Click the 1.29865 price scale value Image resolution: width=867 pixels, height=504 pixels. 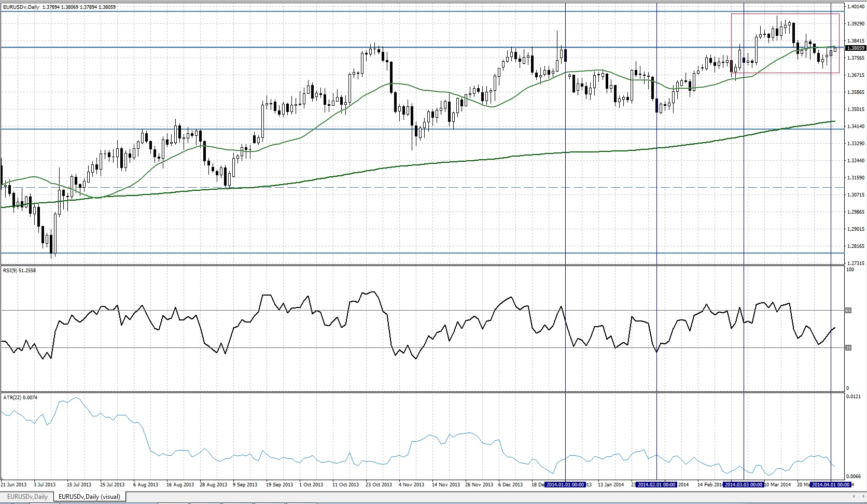click(856, 212)
